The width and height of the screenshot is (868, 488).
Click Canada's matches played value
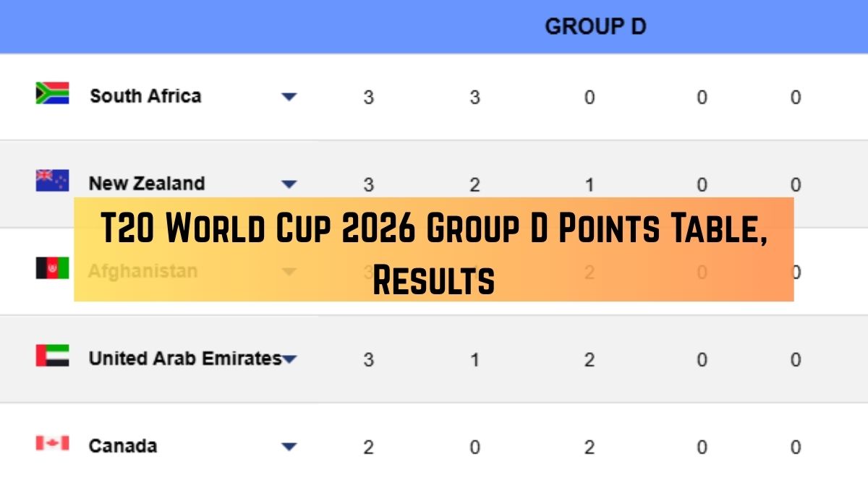tap(368, 448)
